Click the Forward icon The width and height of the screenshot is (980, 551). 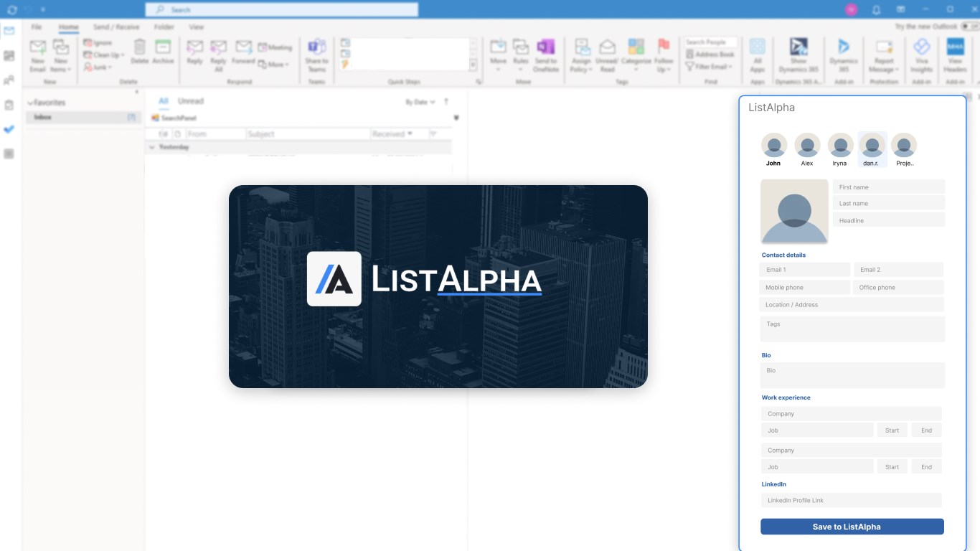tap(243, 48)
